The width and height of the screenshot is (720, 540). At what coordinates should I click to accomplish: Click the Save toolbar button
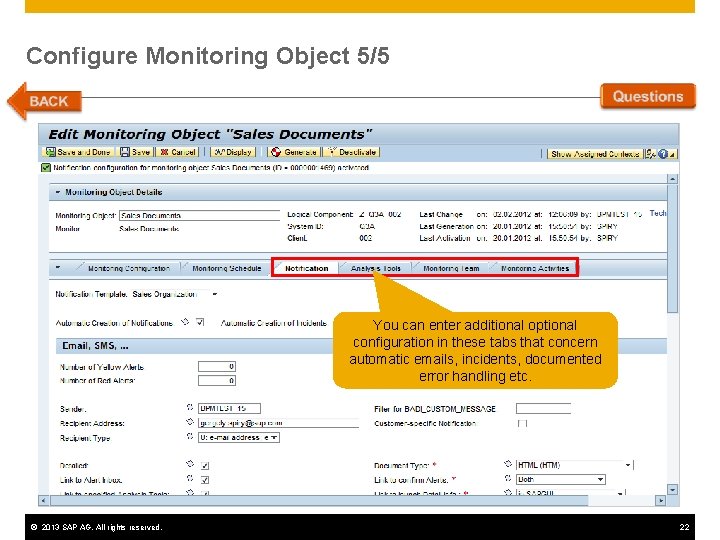coord(135,152)
